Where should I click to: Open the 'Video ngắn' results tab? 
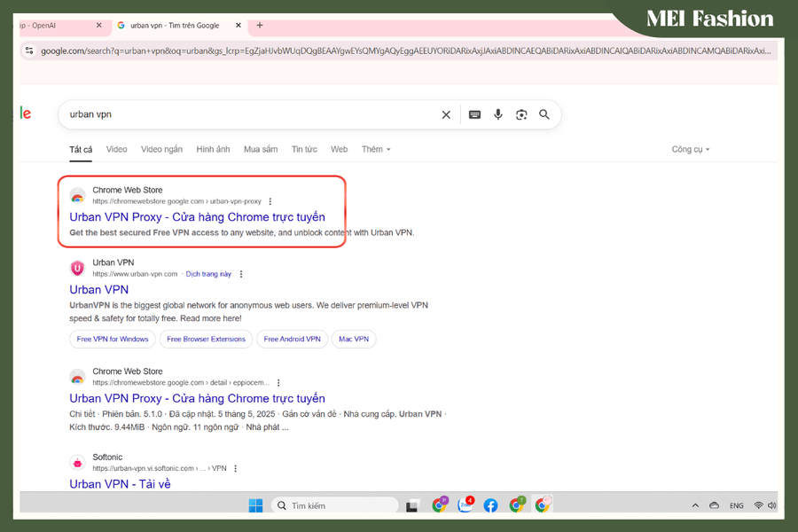tap(161, 149)
